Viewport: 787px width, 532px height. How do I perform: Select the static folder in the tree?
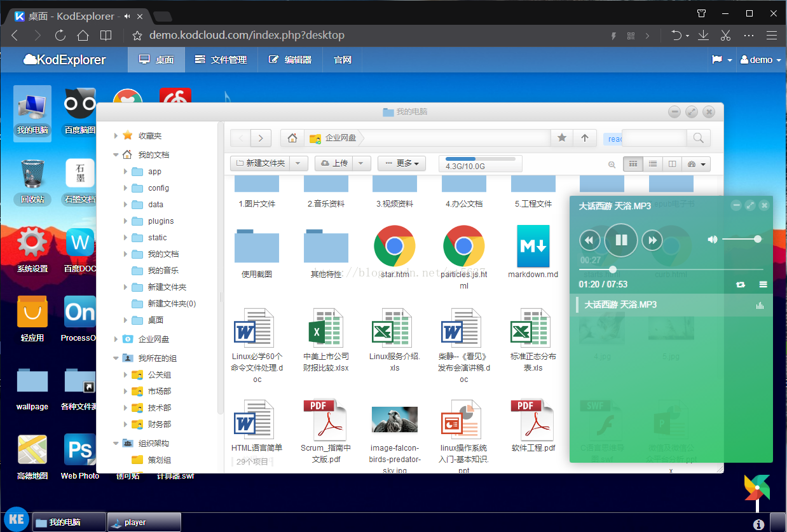click(x=157, y=238)
